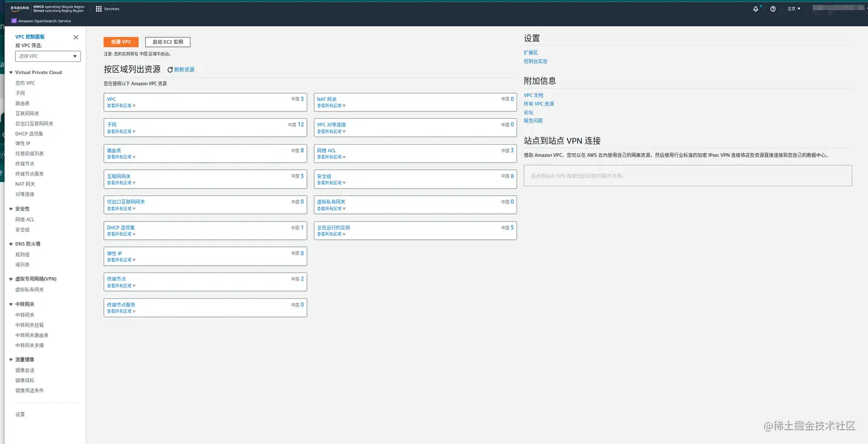868x444 pixels.
Task: Expand 查看所有区域 in the 正在运行的实例 card
Action: tap(331, 234)
